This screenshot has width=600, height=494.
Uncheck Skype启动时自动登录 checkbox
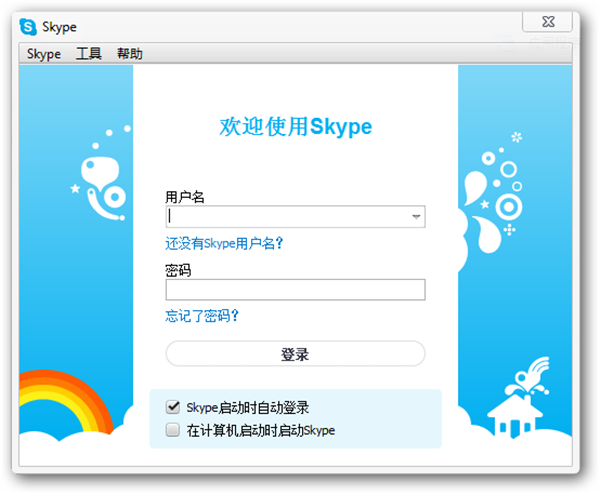[173, 407]
